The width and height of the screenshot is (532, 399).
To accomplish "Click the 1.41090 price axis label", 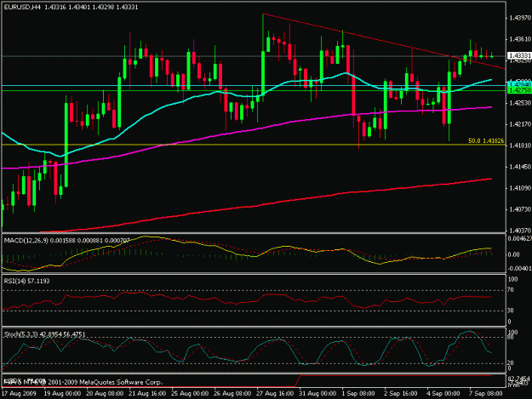I will click(x=520, y=188).
